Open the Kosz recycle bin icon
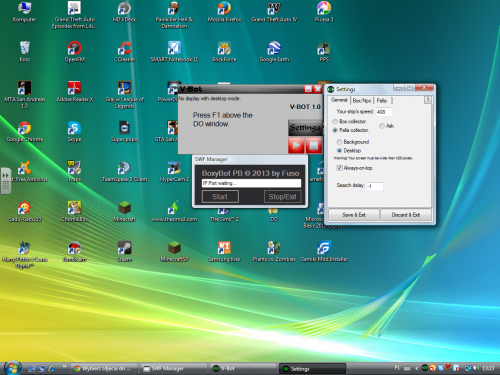This screenshot has width=500, height=375. pos(25,52)
